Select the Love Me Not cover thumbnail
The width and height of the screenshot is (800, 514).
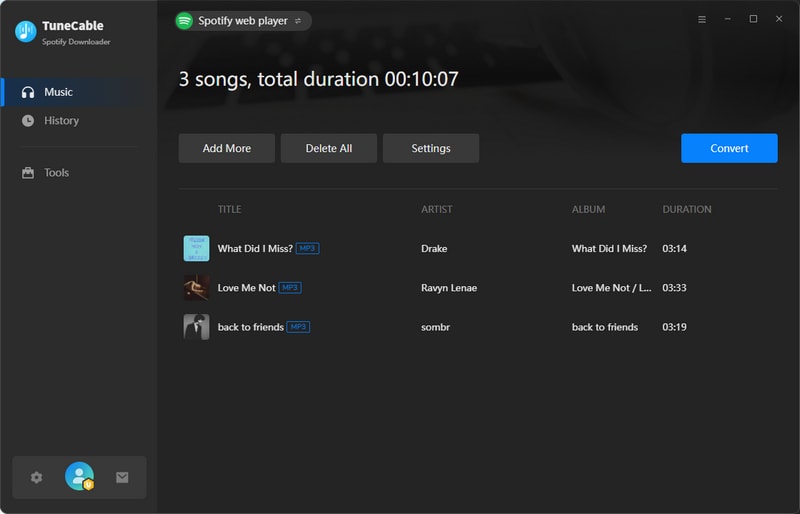196,288
